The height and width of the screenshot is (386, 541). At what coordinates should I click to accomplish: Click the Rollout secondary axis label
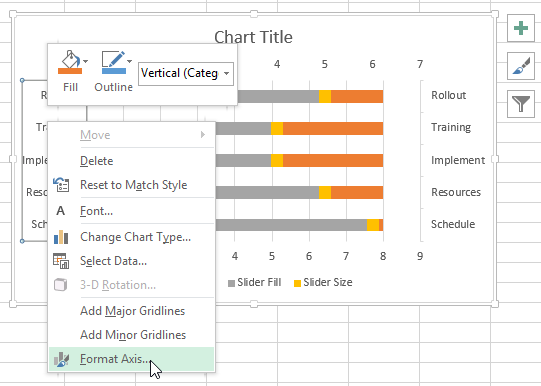tap(449, 95)
